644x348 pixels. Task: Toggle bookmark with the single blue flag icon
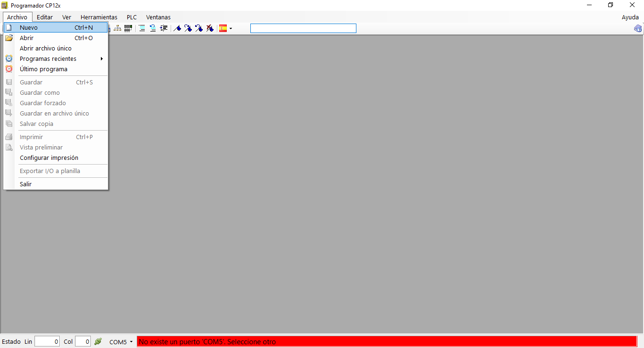pos(177,28)
